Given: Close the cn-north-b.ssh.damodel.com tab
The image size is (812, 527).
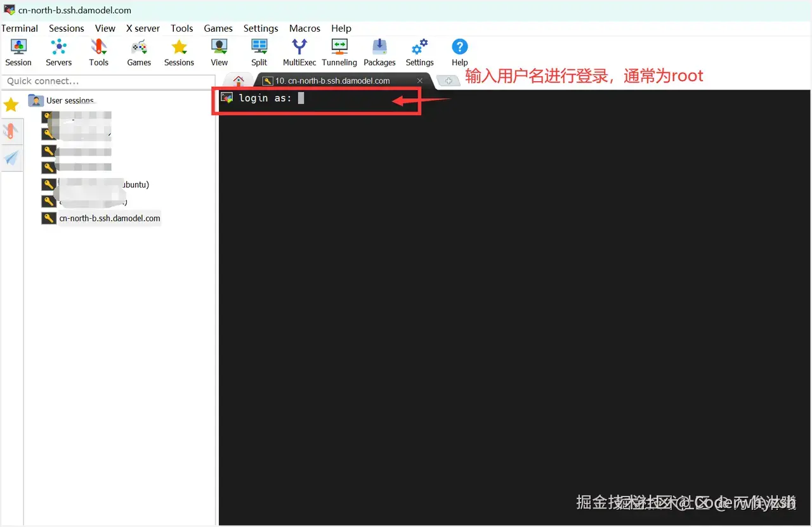Looking at the screenshot, I should (420, 81).
